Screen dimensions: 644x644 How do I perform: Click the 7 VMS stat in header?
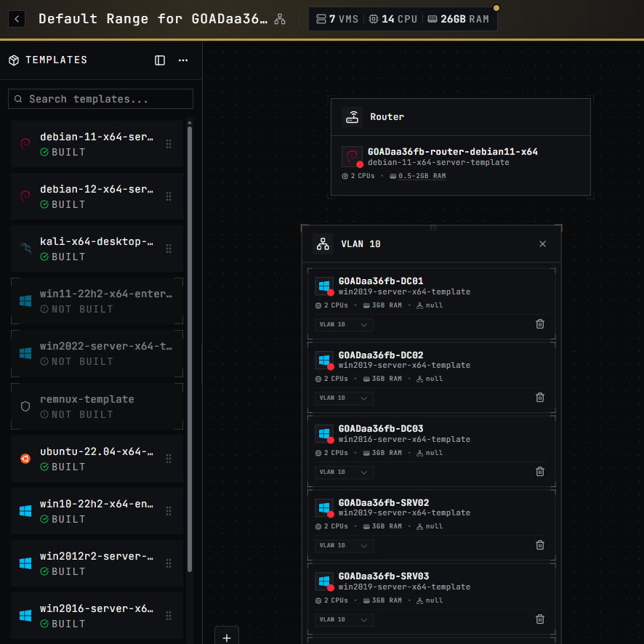(337, 19)
